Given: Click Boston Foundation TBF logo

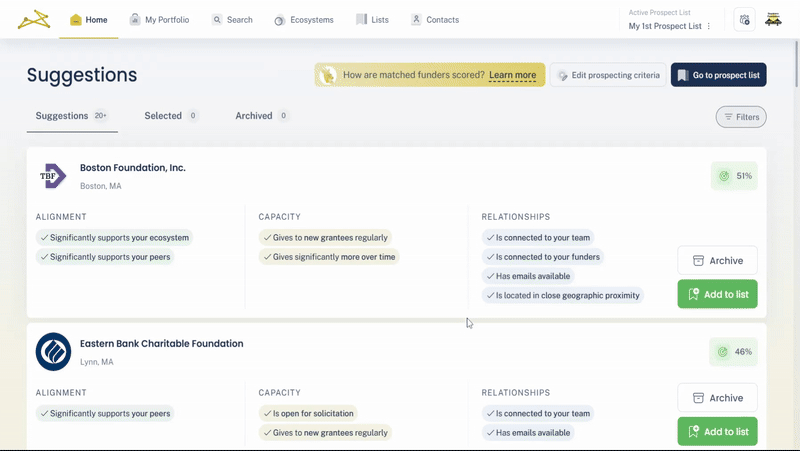Looking at the screenshot, I should [53, 176].
